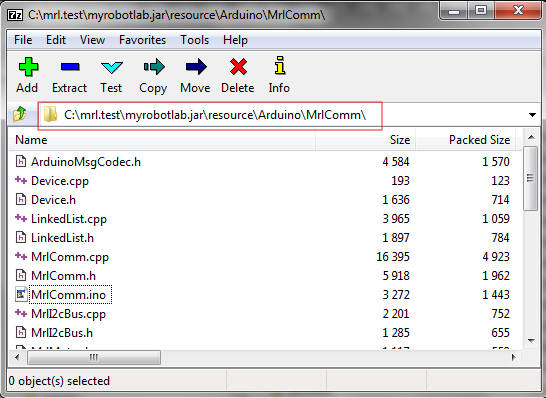Open the Help menu
This screenshot has height=398, width=546.
coord(235,40)
